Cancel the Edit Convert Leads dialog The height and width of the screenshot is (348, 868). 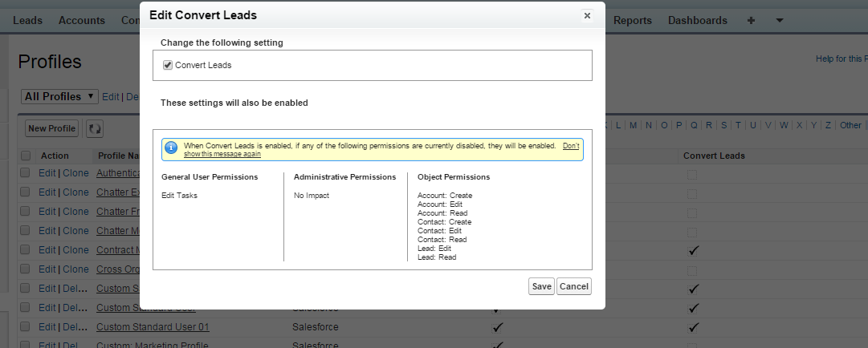573,286
